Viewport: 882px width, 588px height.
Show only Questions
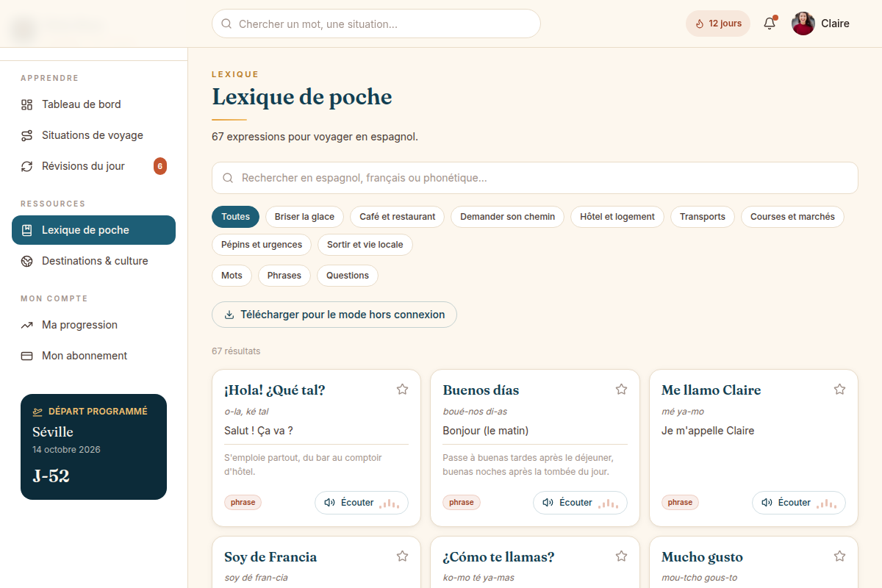348,276
